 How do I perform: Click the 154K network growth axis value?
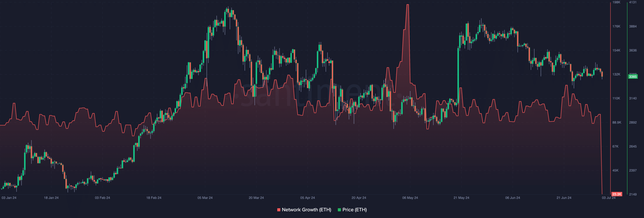(617, 50)
